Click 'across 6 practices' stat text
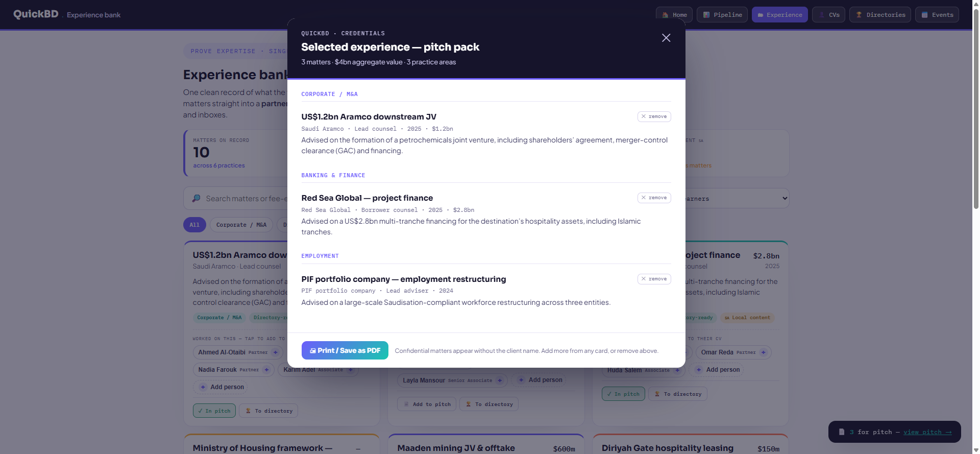This screenshot has height=454, width=980. pyautogui.click(x=219, y=165)
